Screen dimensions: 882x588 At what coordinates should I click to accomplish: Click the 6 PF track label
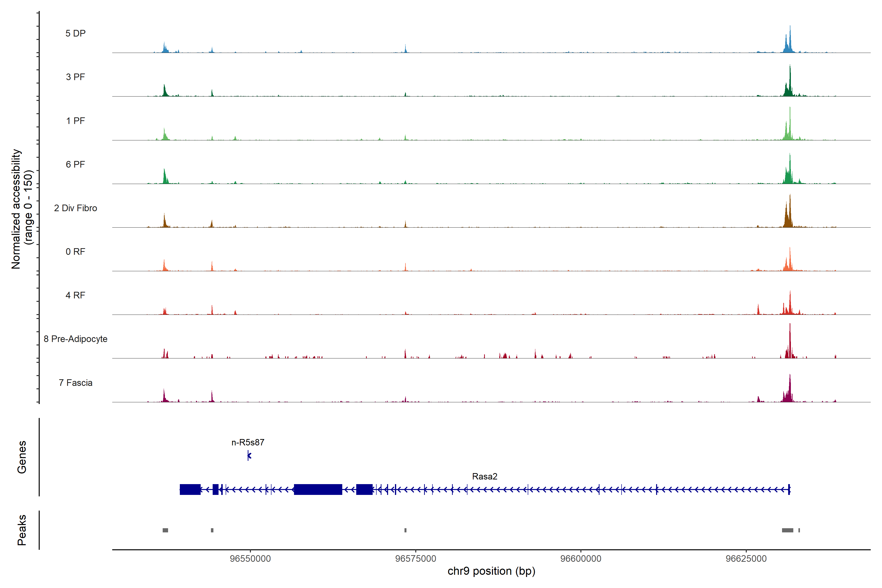[75, 164]
